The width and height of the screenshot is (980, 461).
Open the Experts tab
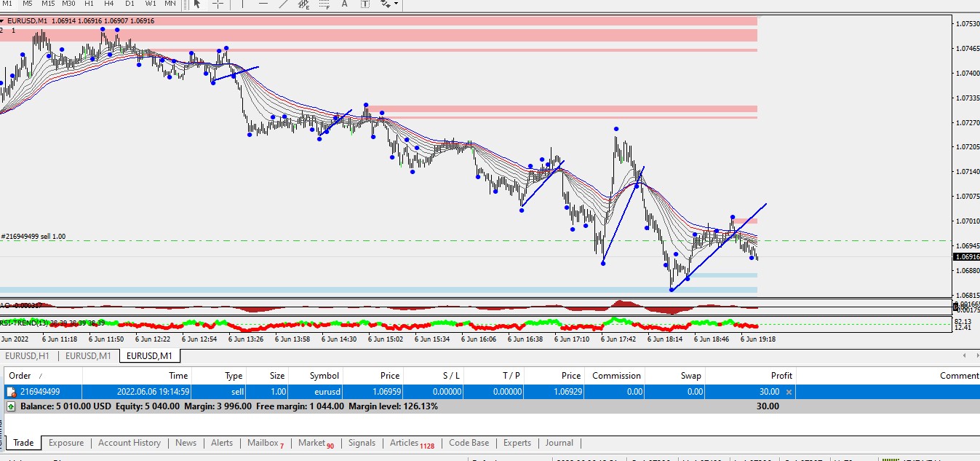tap(517, 443)
